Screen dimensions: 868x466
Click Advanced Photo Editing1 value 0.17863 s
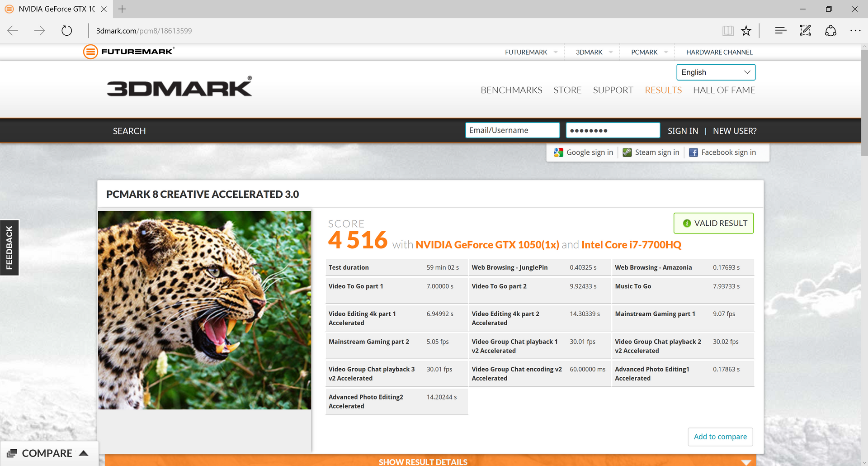pos(726,369)
